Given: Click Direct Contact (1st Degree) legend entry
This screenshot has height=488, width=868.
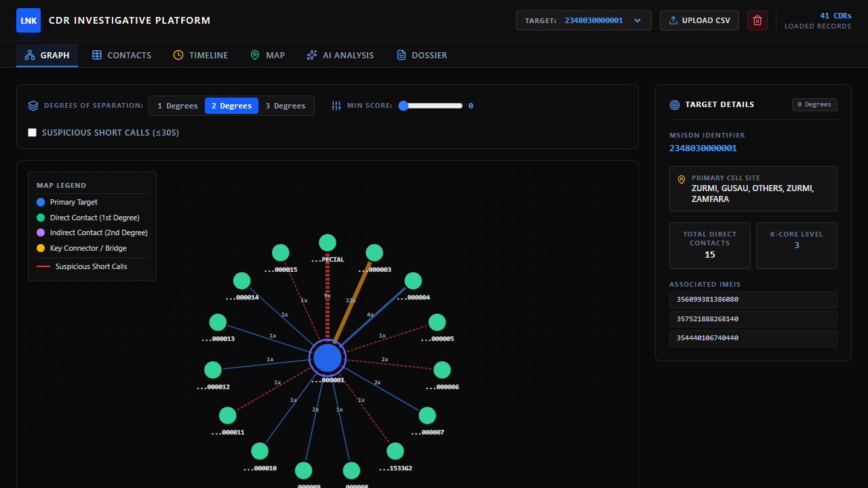Looking at the screenshot, I should coord(88,218).
